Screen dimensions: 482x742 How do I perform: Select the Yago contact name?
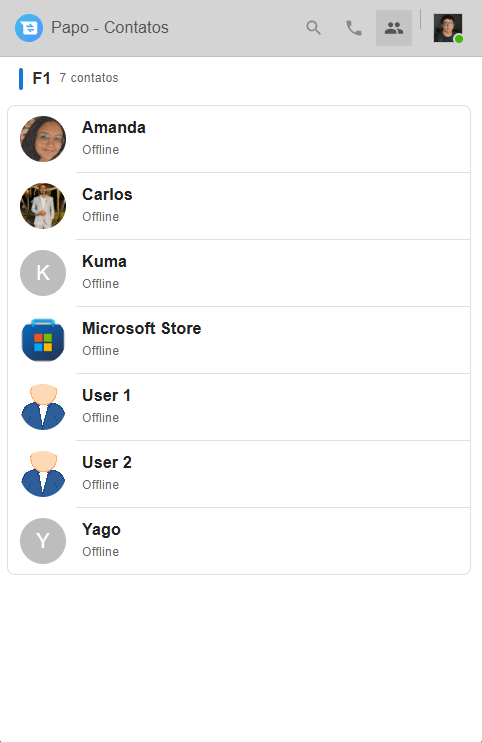101,530
